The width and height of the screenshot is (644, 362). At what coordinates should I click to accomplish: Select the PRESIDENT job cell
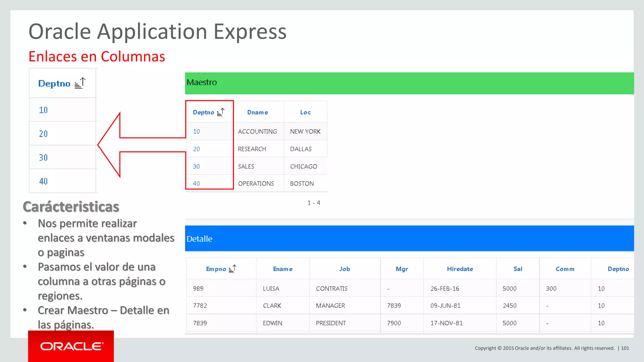click(331, 323)
